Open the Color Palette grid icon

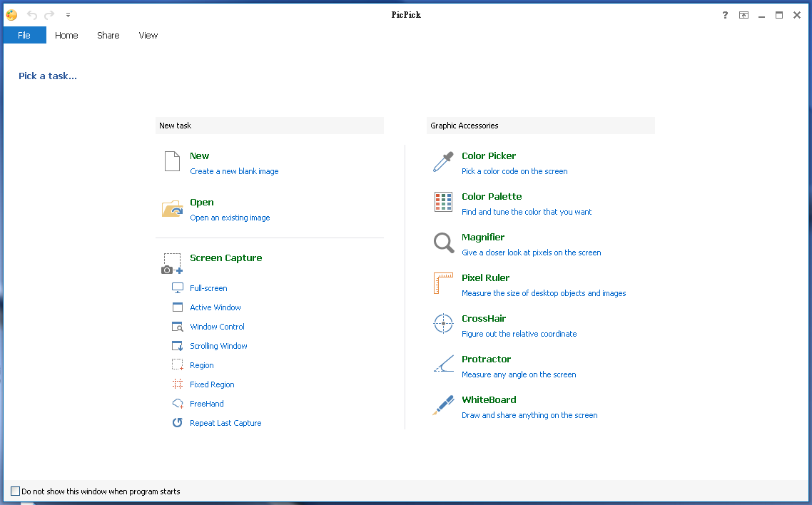(x=443, y=203)
